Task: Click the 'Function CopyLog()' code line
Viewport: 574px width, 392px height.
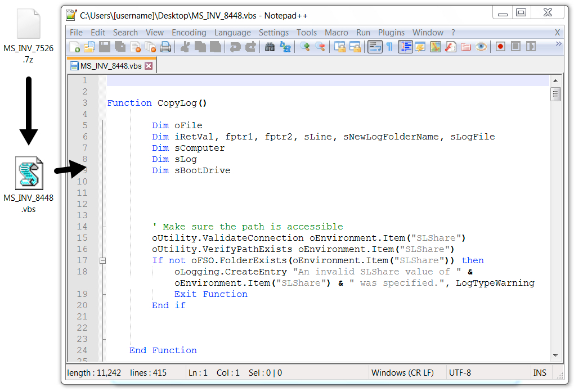Action: click(157, 103)
